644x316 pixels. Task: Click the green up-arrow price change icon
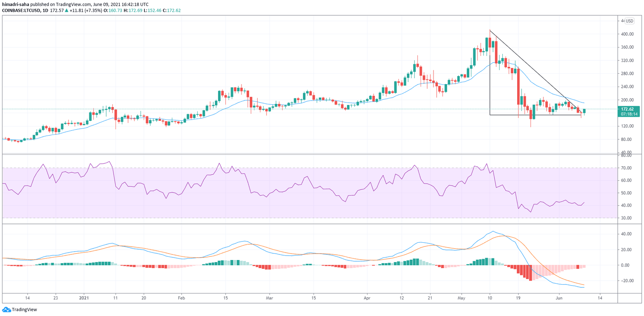pos(67,10)
